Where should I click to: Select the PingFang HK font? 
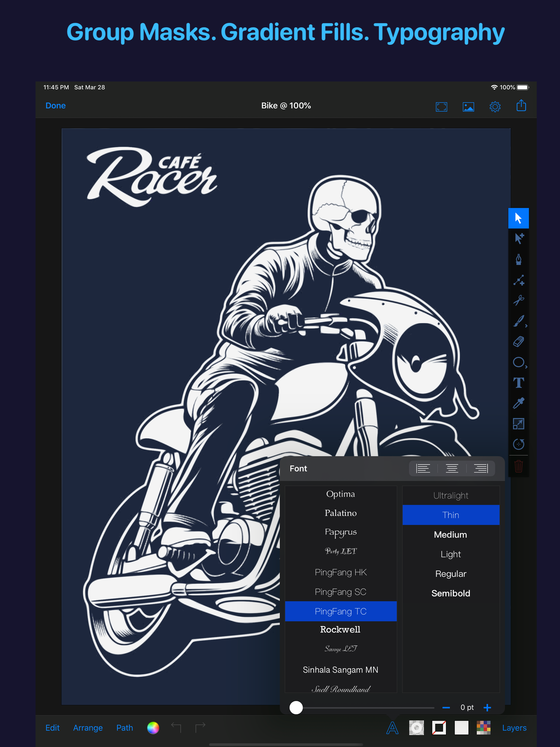tap(340, 572)
